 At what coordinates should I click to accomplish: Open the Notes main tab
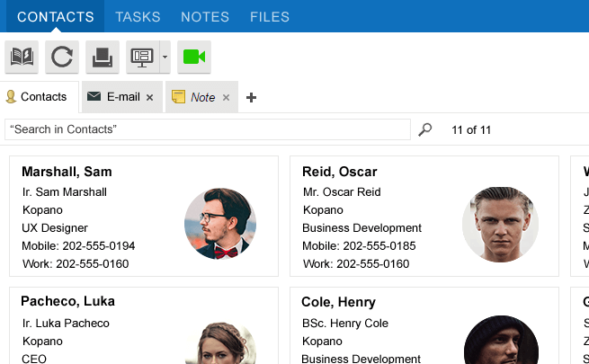(205, 17)
